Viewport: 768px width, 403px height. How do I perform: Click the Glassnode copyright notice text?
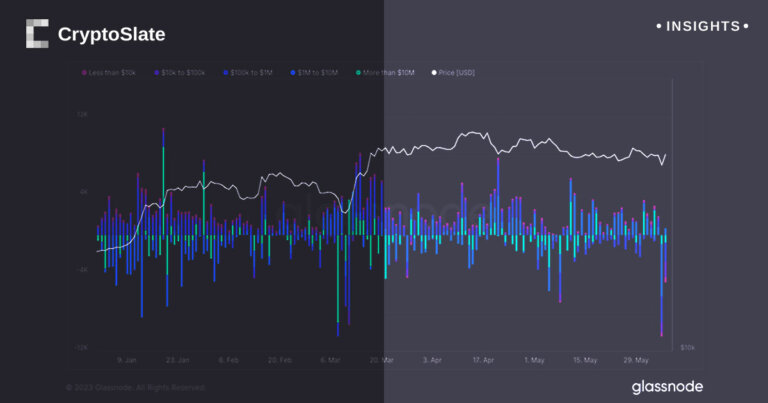click(x=135, y=387)
